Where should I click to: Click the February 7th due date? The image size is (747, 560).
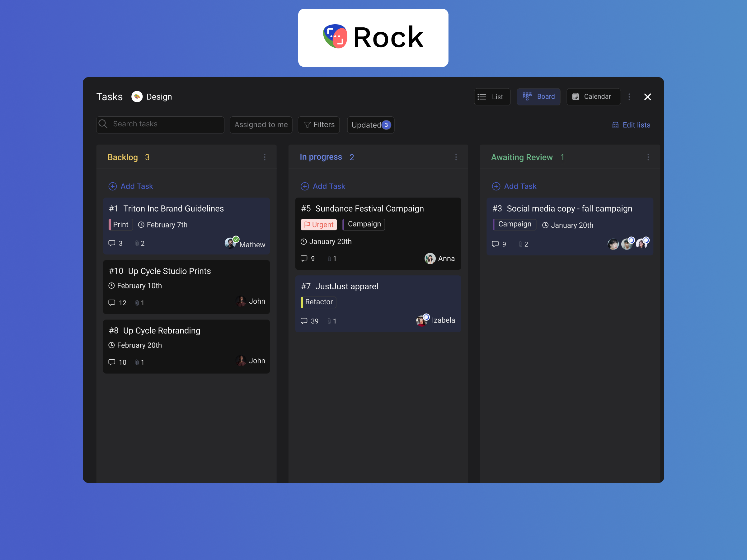[163, 225]
